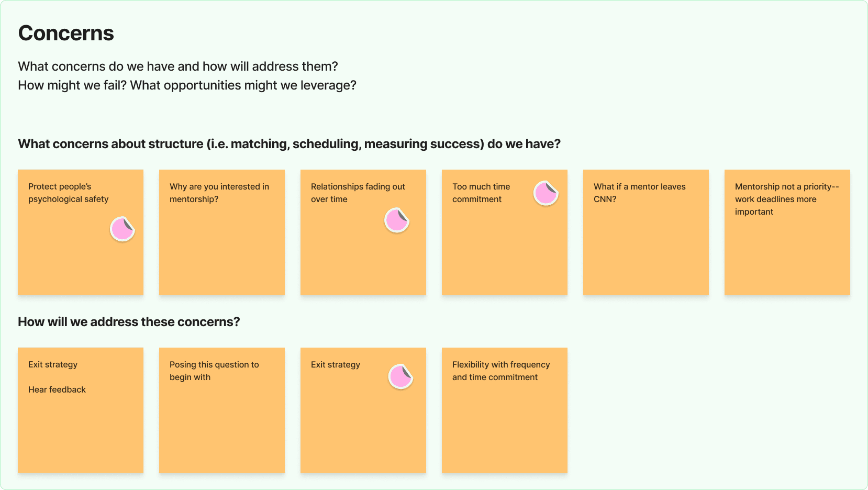The width and height of the screenshot is (868, 490).
Task: Click 'How will we address these concerns?' heading
Action: click(129, 322)
